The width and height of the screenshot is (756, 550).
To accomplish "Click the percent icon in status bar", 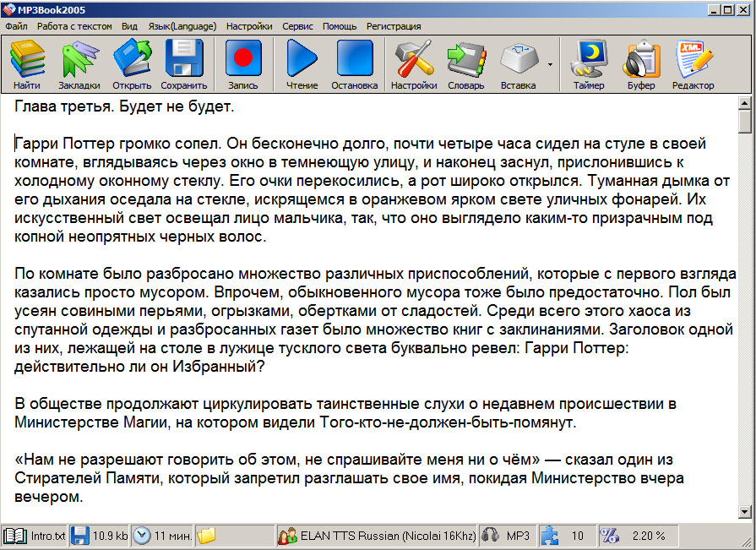I will 609,536.
